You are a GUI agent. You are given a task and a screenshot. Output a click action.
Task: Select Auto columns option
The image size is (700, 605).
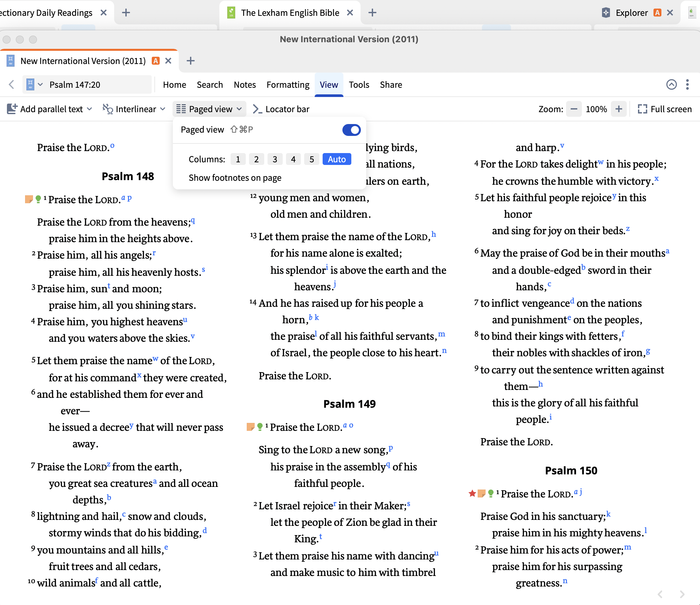pos(337,159)
